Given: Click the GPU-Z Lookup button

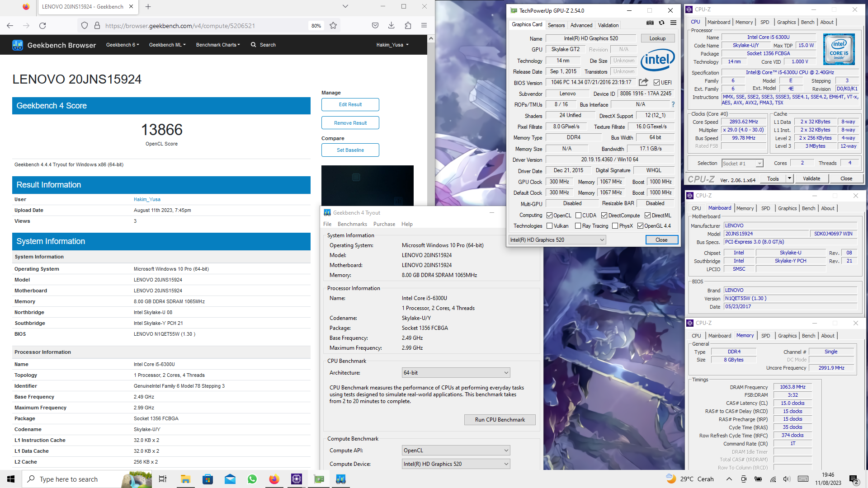Looking at the screenshot, I should [657, 38].
